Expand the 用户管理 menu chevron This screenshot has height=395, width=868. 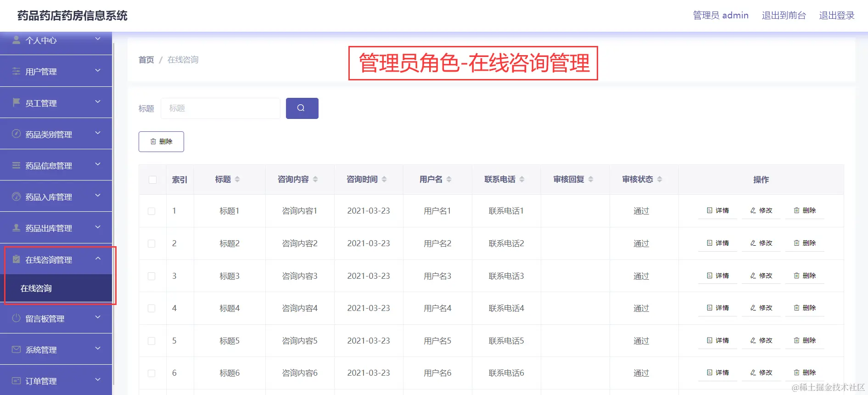coord(98,71)
